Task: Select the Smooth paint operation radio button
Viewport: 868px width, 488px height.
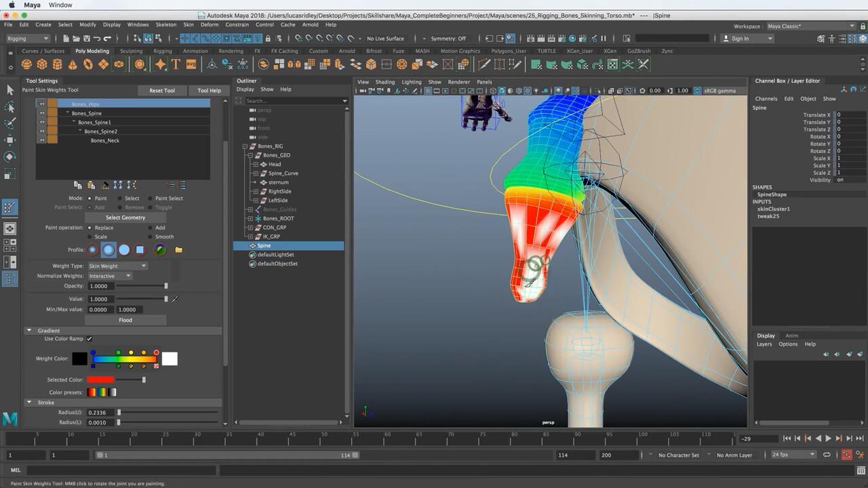Action: 149,237
